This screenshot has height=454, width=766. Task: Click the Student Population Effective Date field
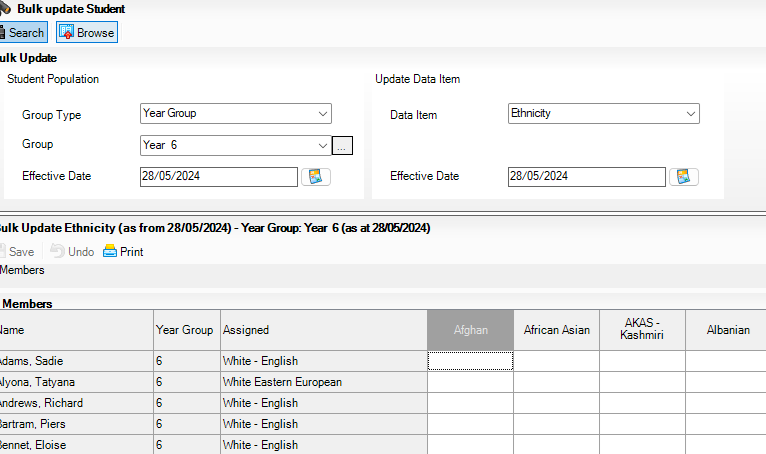click(219, 177)
